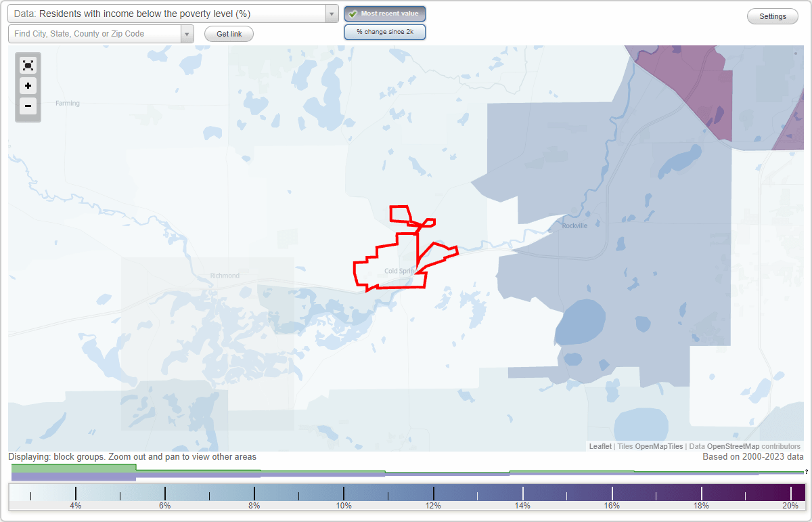Select the Most recent value display mode

[x=384, y=13]
